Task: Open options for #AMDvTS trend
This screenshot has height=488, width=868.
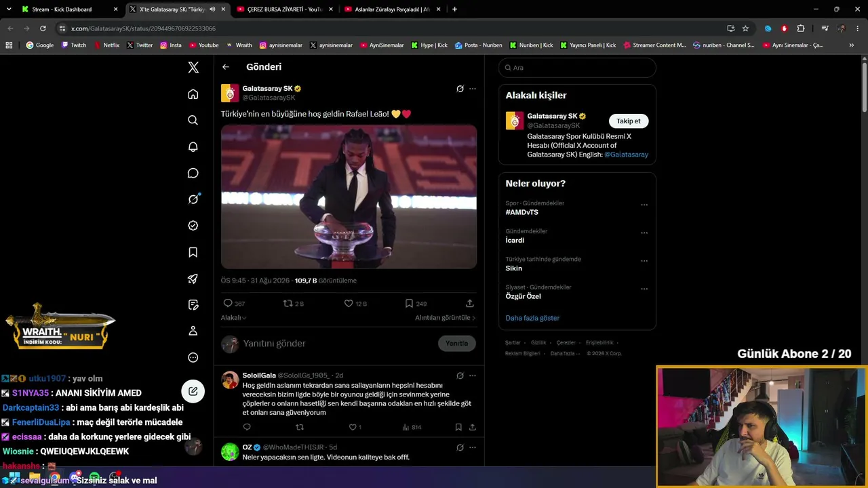Action: point(644,205)
